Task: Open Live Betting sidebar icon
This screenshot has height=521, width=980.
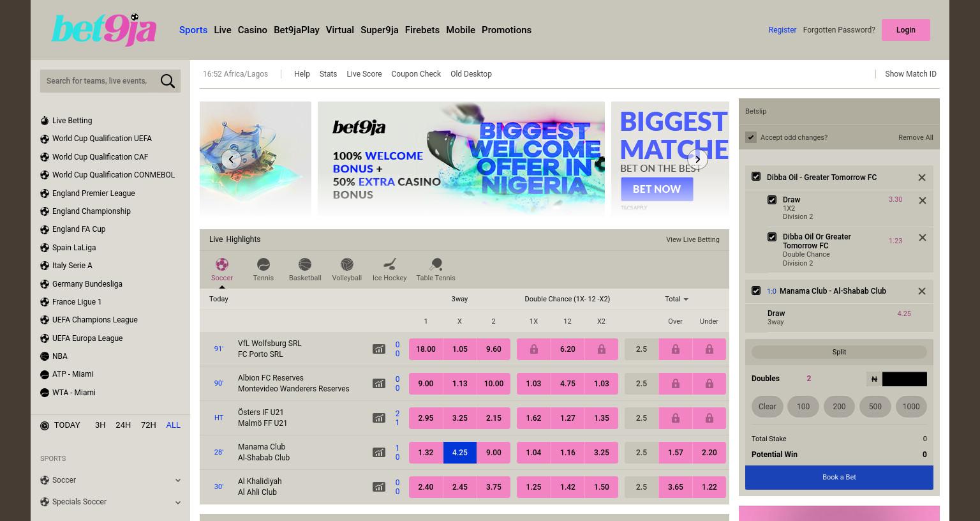Action: pyautogui.click(x=45, y=121)
